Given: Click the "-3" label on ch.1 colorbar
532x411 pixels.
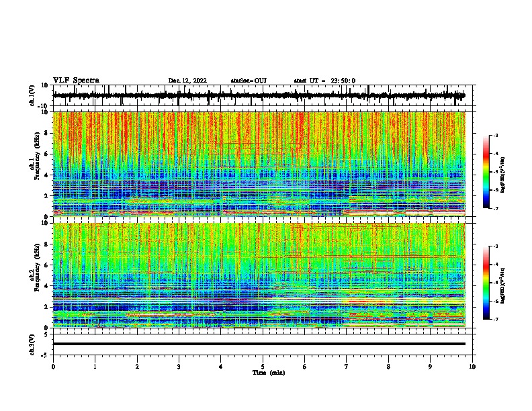Looking at the screenshot, I should point(495,136).
